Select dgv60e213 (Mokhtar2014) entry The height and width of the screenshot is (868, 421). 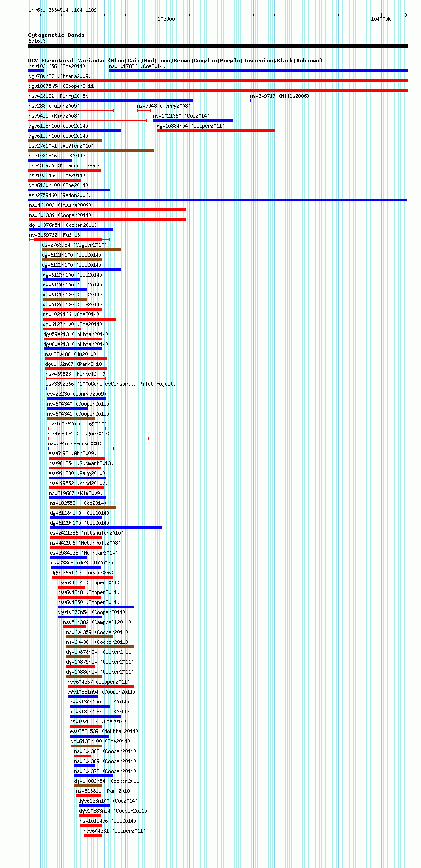(x=76, y=345)
